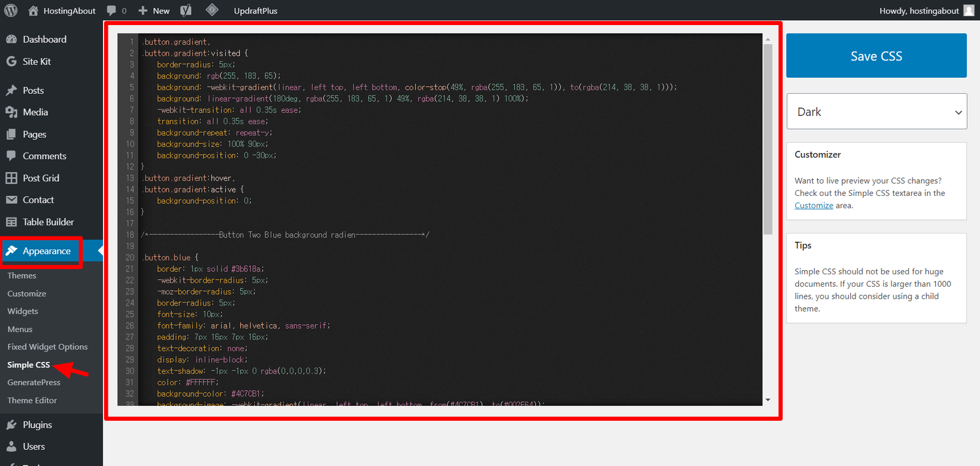980x466 pixels.
Task: Open the Yoast SEO toolbar icon
Action: click(186, 10)
